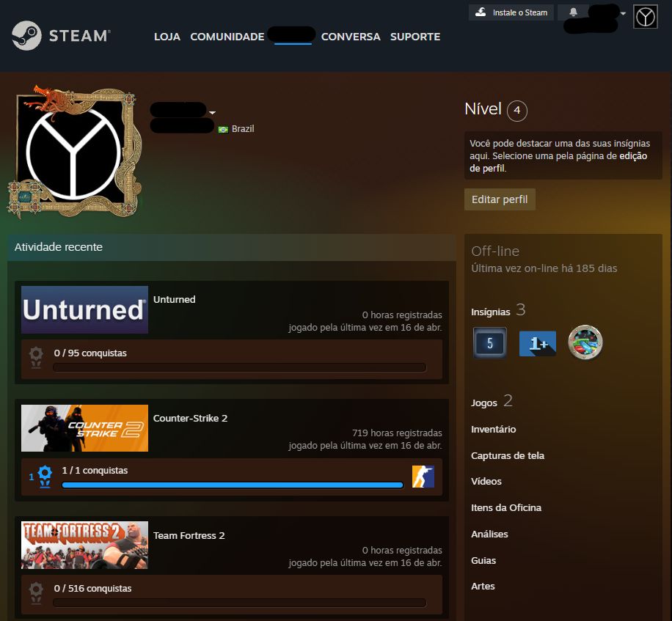Click the blue Counter-Strike 2 achievement ribbon
Image resolution: width=672 pixels, height=621 pixels.
(x=45, y=477)
